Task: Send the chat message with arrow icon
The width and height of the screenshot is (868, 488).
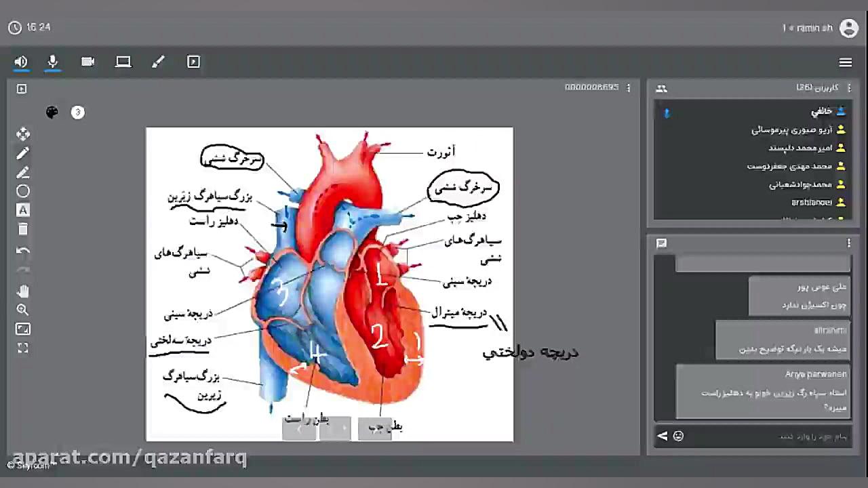Action: point(662,436)
